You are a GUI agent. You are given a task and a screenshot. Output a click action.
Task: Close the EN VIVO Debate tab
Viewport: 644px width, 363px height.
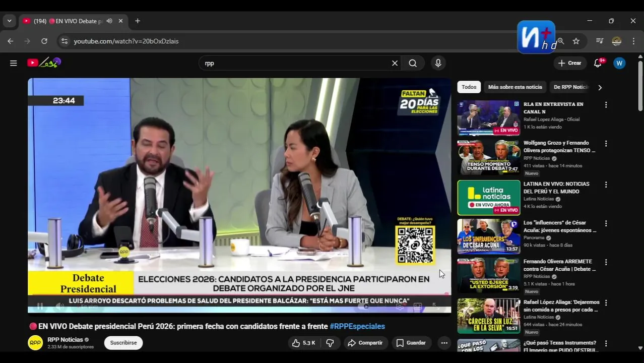click(120, 21)
